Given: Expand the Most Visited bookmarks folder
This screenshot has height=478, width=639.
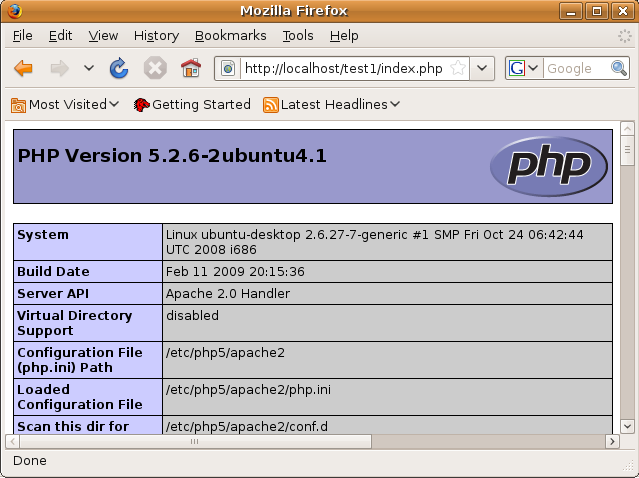Looking at the screenshot, I should [x=65, y=105].
